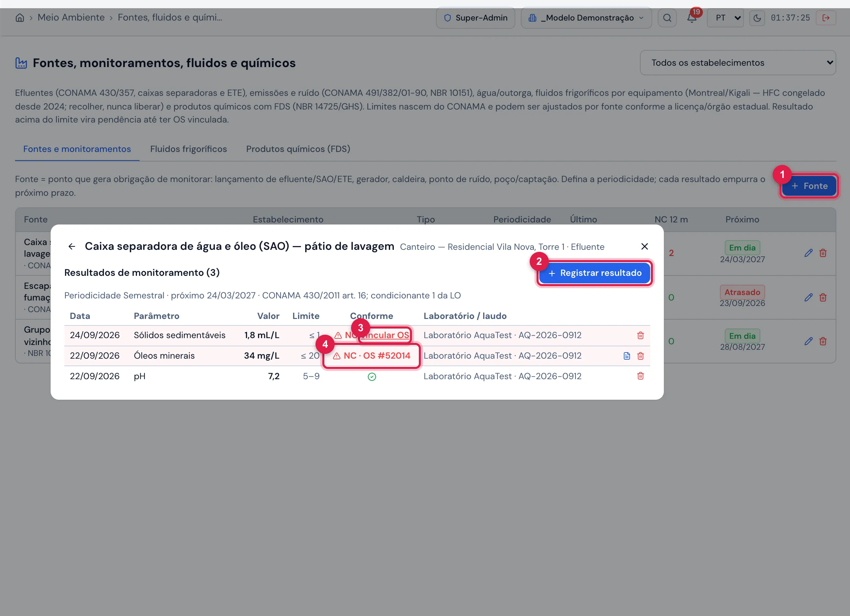Delete the pH result row

point(640,376)
